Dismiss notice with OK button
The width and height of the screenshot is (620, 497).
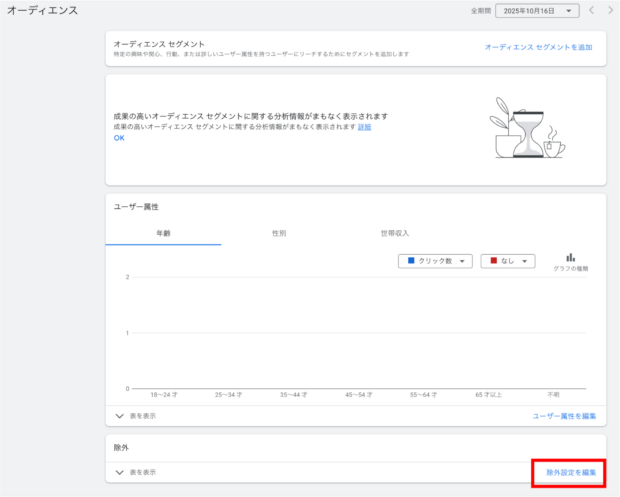[x=119, y=138]
